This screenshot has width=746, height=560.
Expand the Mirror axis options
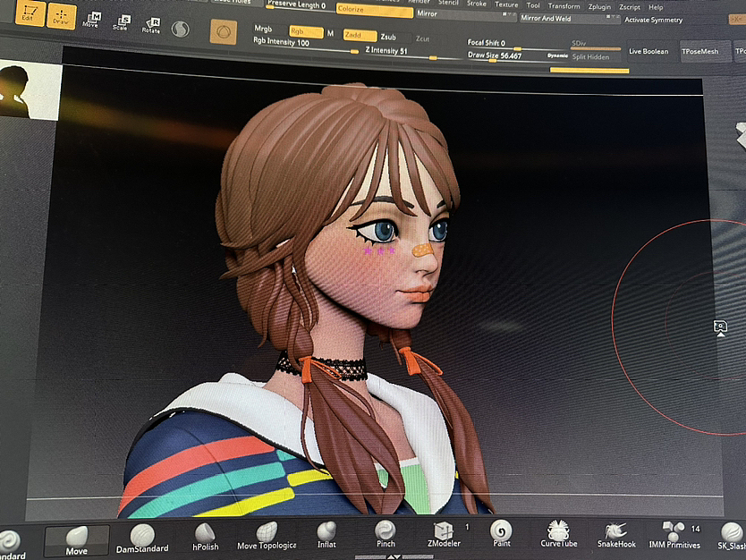[509, 15]
